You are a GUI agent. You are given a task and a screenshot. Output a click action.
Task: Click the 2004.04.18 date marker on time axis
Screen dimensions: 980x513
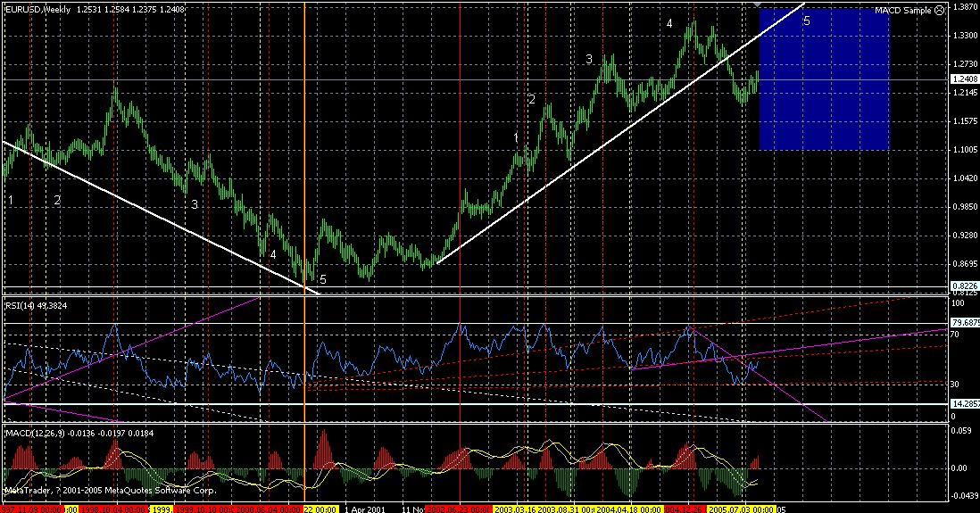[628, 509]
